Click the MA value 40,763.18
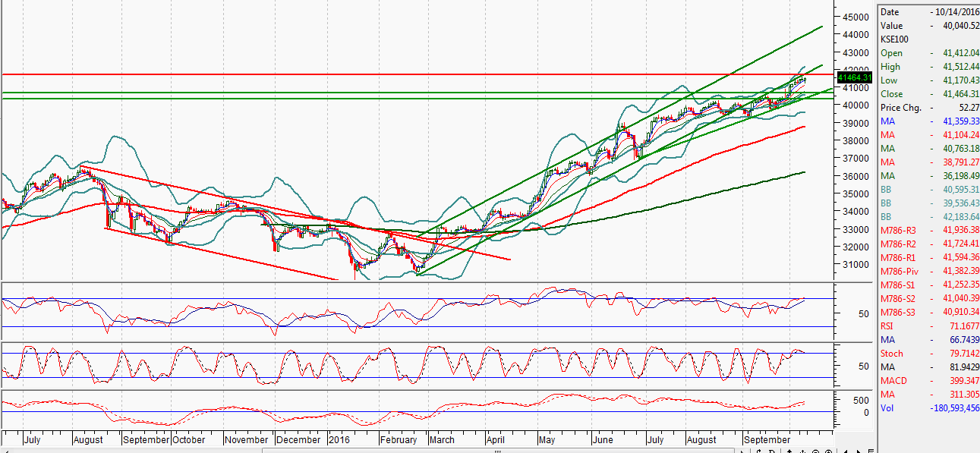Screen dimensions: 980x453 (x=960, y=149)
